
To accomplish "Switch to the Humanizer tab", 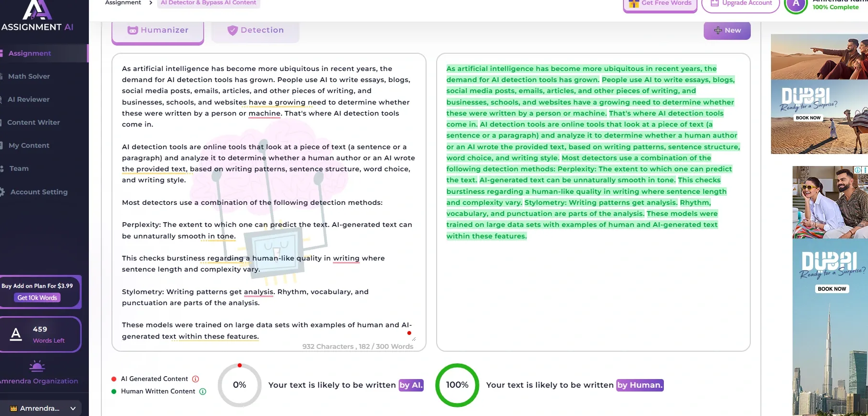I will [158, 30].
